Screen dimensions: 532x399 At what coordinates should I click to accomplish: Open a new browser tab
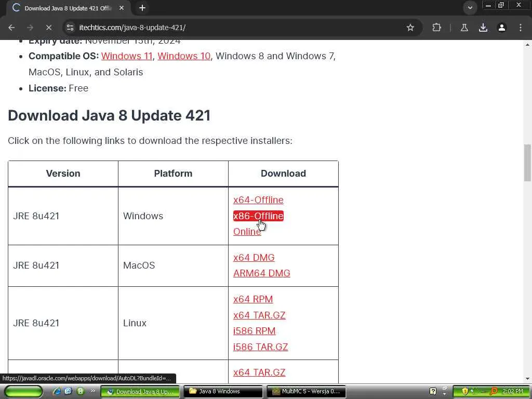(142, 8)
